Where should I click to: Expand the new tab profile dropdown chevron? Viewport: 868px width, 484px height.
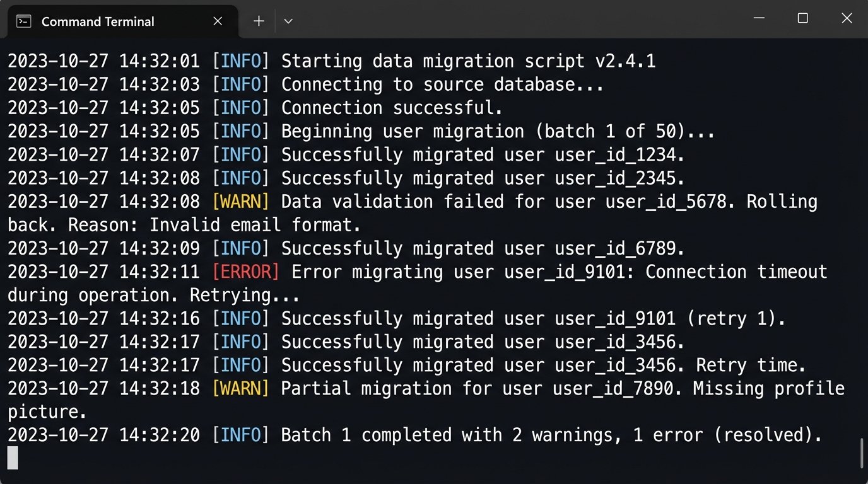(288, 21)
